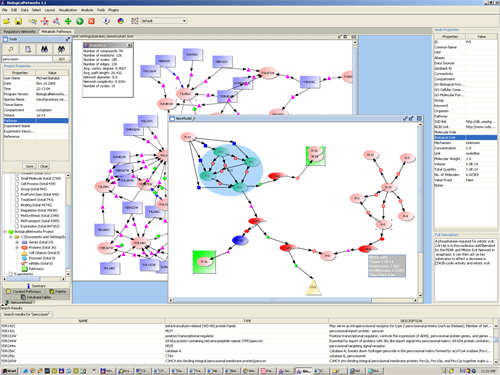500x375 pixels.
Task: Click the first binoculars search icon in Tools
Action: (x=44, y=49)
